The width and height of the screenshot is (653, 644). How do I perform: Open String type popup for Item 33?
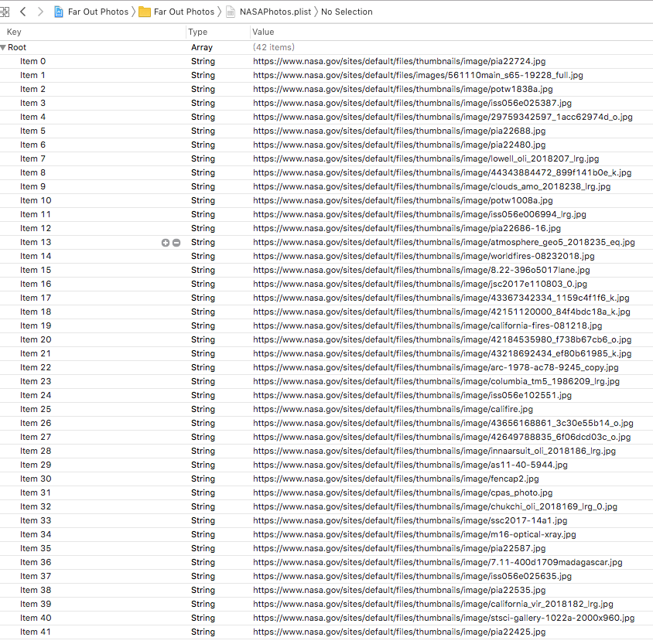(203, 520)
